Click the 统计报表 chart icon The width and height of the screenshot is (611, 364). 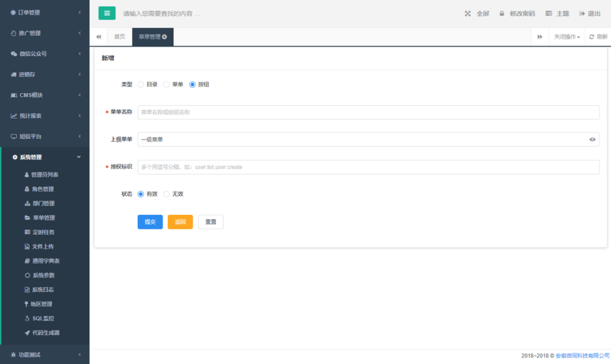[14, 116]
